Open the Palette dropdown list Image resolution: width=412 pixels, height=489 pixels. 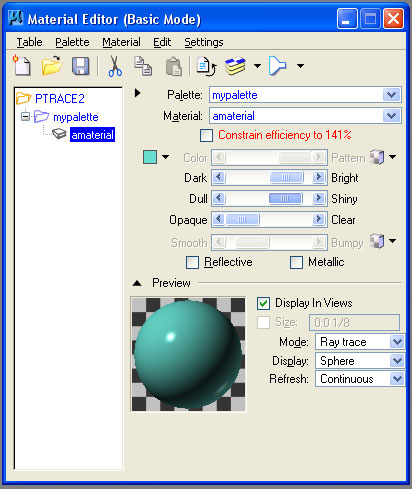(x=391, y=95)
